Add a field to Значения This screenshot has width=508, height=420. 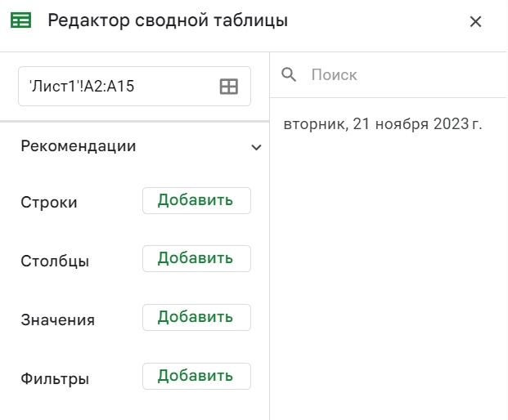tap(196, 318)
